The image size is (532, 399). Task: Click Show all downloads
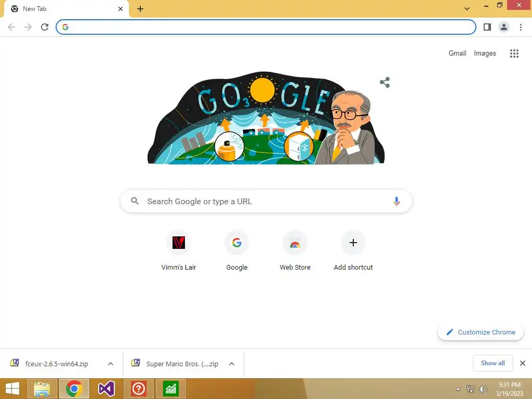(493, 363)
